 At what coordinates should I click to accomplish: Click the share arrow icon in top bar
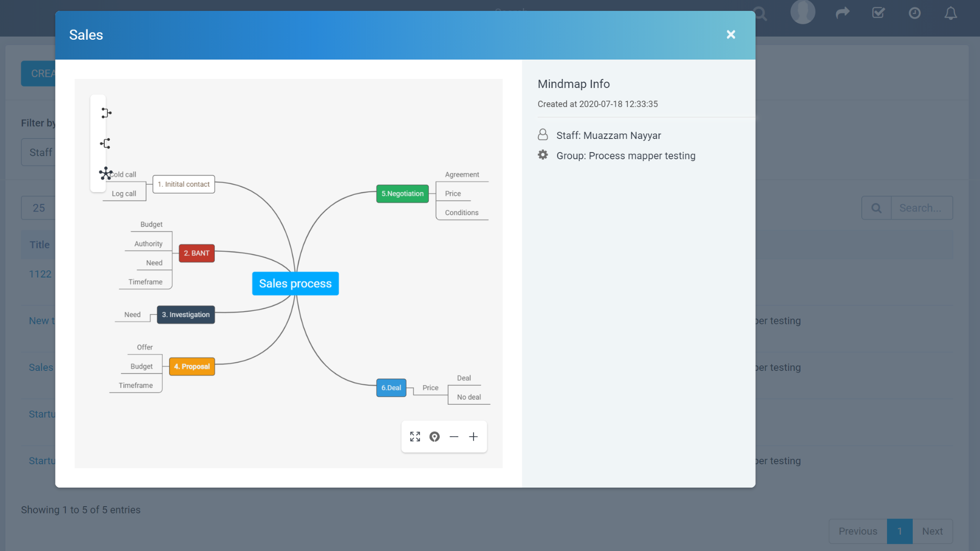[842, 13]
